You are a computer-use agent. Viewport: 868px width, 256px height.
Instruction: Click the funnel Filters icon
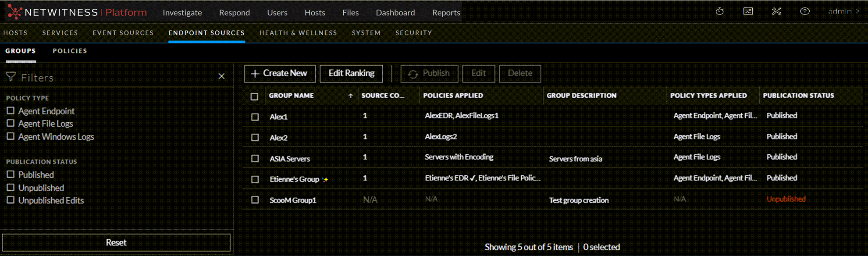click(11, 77)
